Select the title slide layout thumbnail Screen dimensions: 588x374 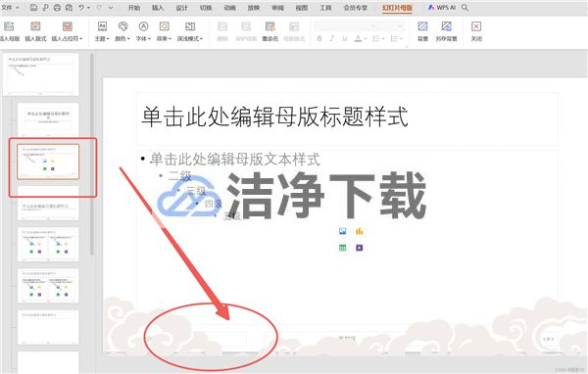(48, 119)
